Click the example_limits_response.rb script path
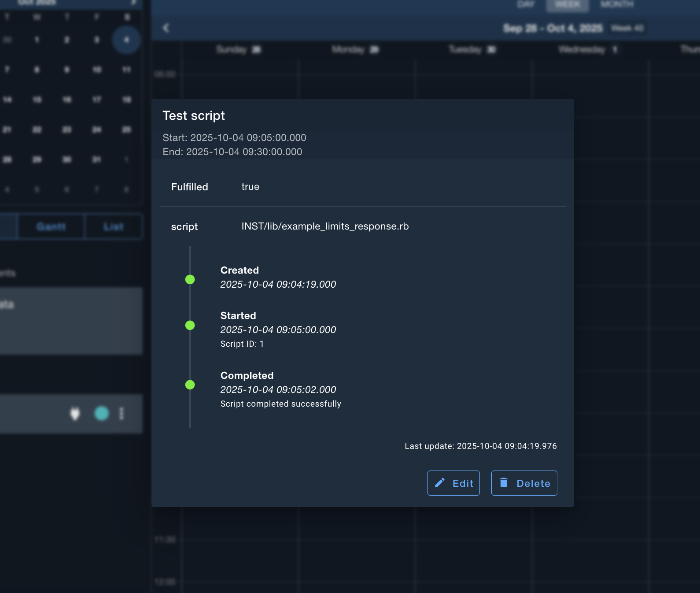 click(x=325, y=226)
